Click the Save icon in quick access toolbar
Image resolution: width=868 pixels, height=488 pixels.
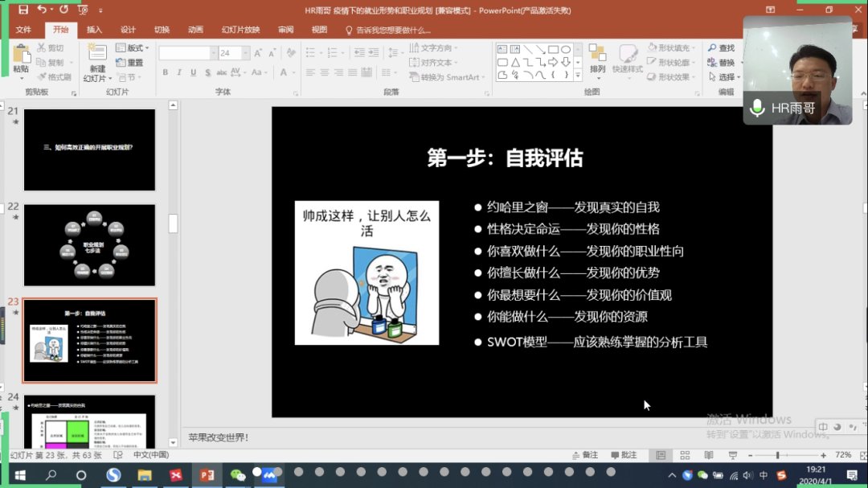pos(23,10)
